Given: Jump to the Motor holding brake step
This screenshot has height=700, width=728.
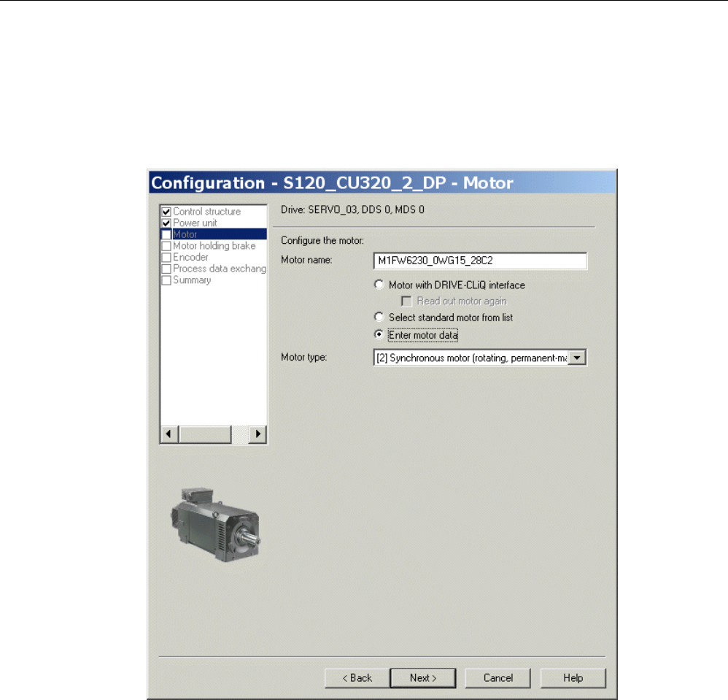Looking at the screenshot, I should [x=214, y=246].
